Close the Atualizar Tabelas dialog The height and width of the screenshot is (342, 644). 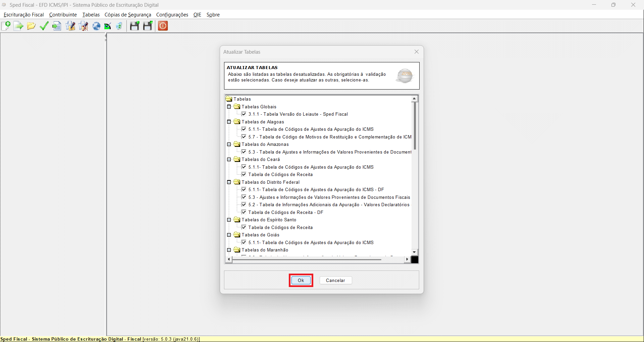click(416, 52)
